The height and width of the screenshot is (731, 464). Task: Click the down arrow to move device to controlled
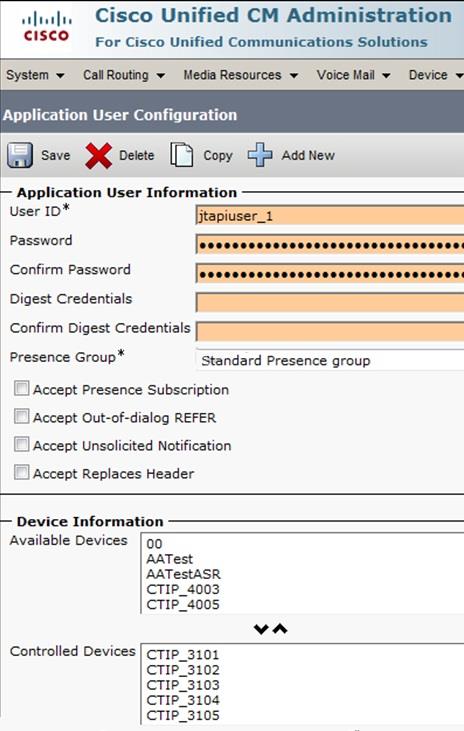point(261,629)
